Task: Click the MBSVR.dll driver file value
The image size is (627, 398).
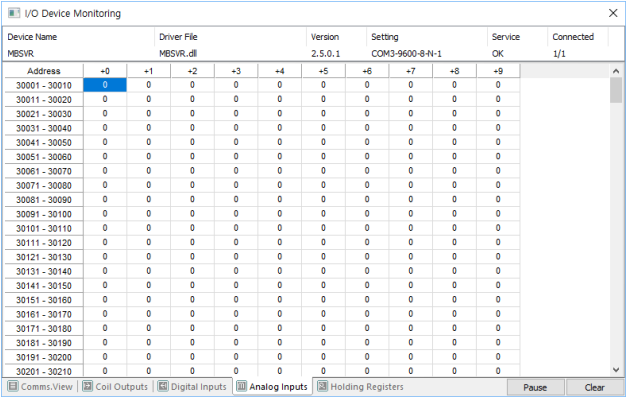Action: click(178, 54)
